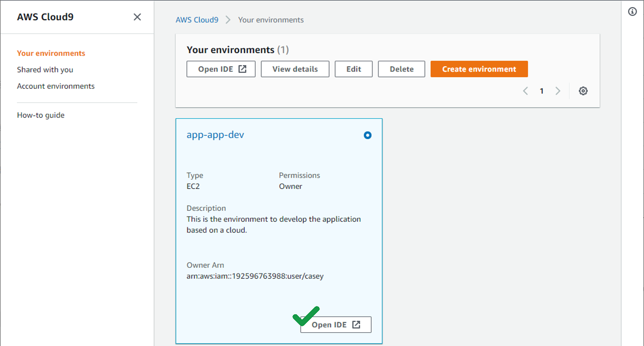Click the Create environment button
The width and height of the screenshot is (644, 346).
point(479,69)
